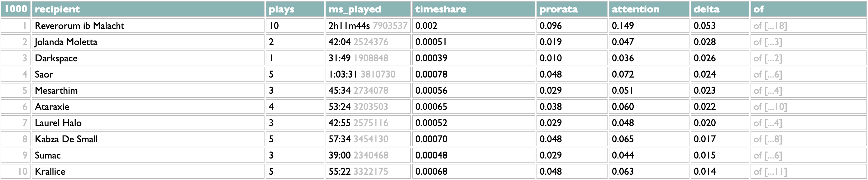Click the ms_played cell 45:34 2734078
The height and width of the screenshot is (180, 868).
tap(368, 90)
